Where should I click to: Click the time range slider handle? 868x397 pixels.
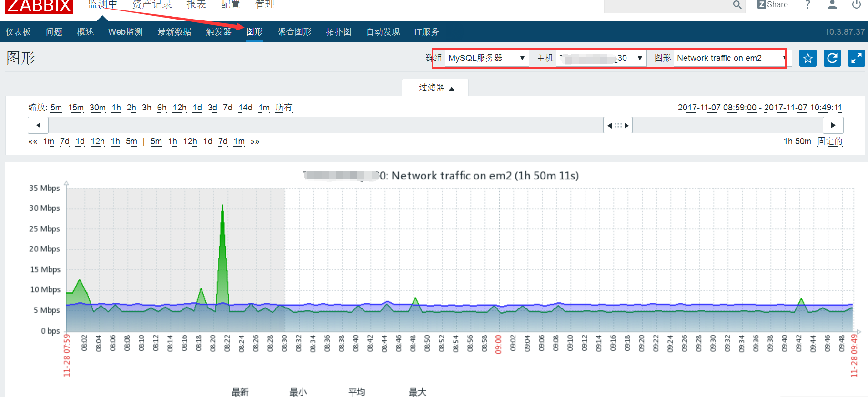618,125
